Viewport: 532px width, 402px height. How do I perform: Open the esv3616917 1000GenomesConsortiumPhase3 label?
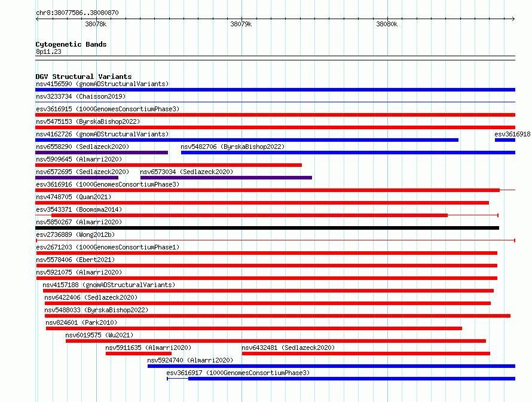(x=238, y=373)
